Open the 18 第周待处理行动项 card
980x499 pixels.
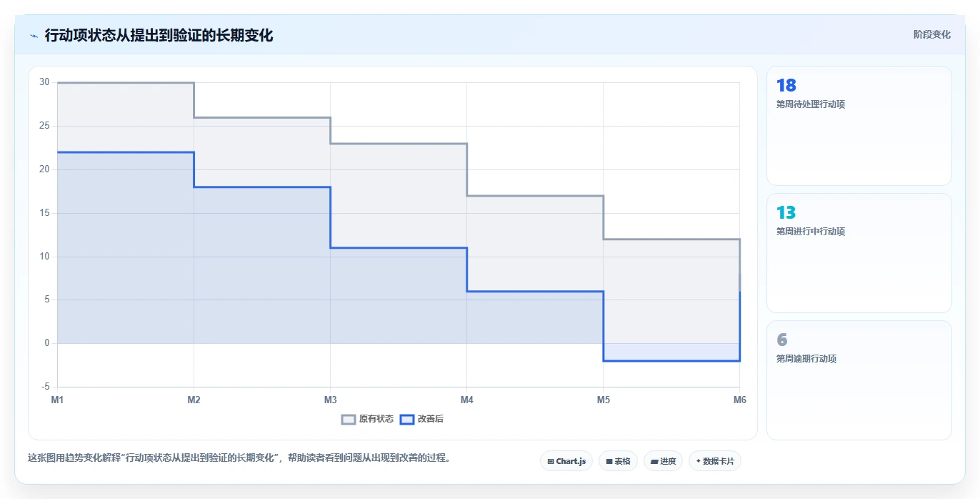pos(859,126)
